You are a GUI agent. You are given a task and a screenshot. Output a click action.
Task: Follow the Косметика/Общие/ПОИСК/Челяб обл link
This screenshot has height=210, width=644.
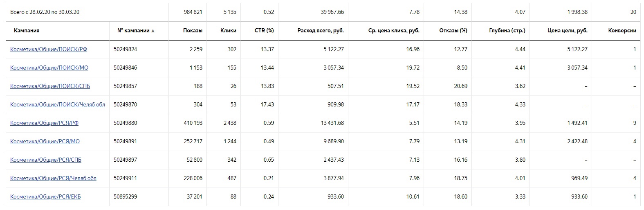58,105
